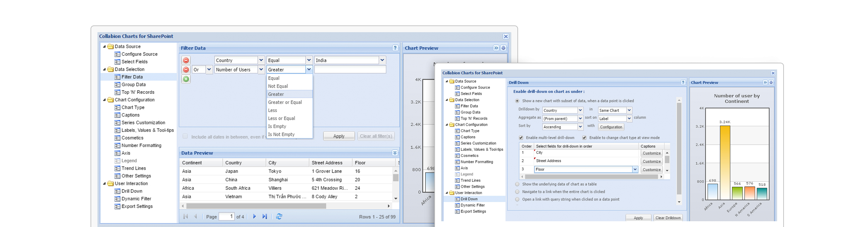Click the filter value input for Number of Users

350,70
